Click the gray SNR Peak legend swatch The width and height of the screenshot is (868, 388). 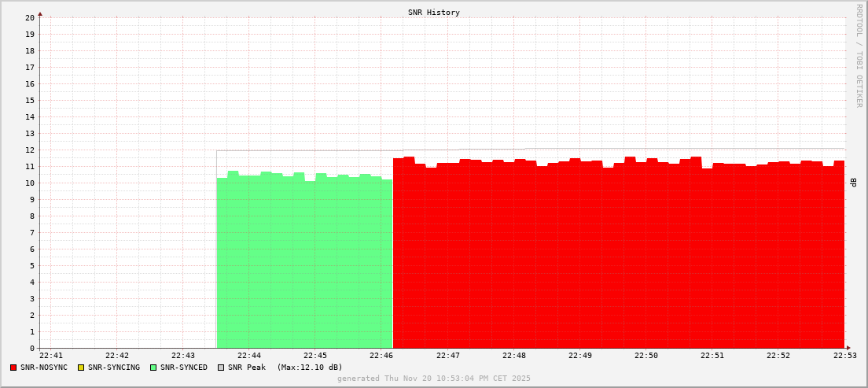point(221,368)
